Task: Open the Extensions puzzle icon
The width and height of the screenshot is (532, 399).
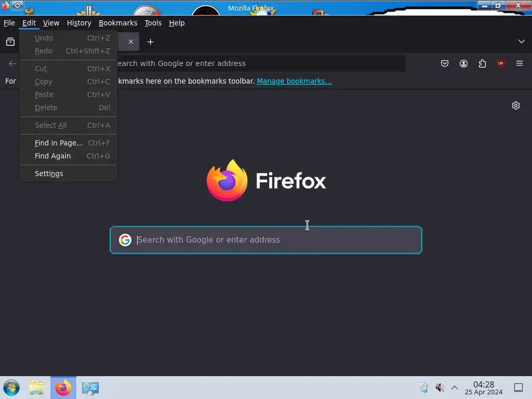Action: pyautogui.click(x=482, y=63)
